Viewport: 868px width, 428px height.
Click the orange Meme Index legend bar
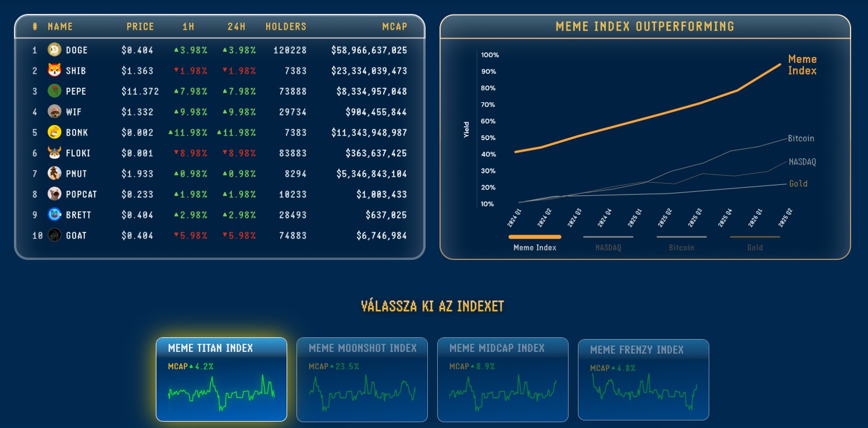pos(535,237)
